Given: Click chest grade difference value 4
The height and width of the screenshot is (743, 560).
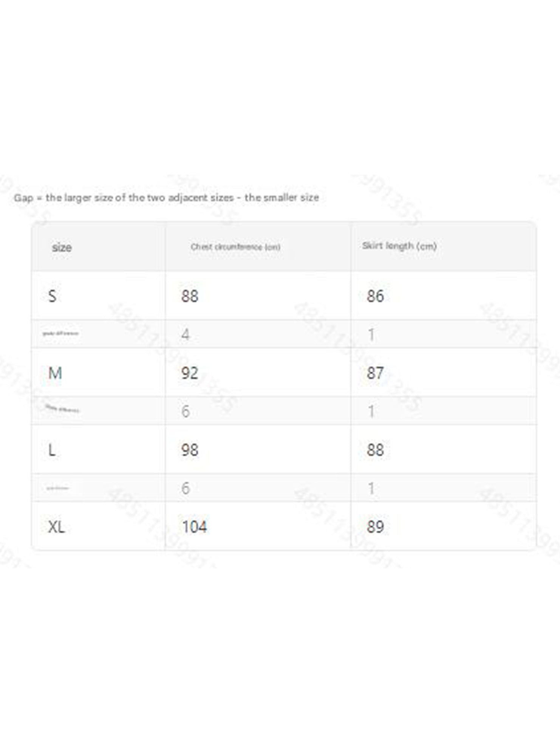Looking at the screenshot, I should coord(185,334).
